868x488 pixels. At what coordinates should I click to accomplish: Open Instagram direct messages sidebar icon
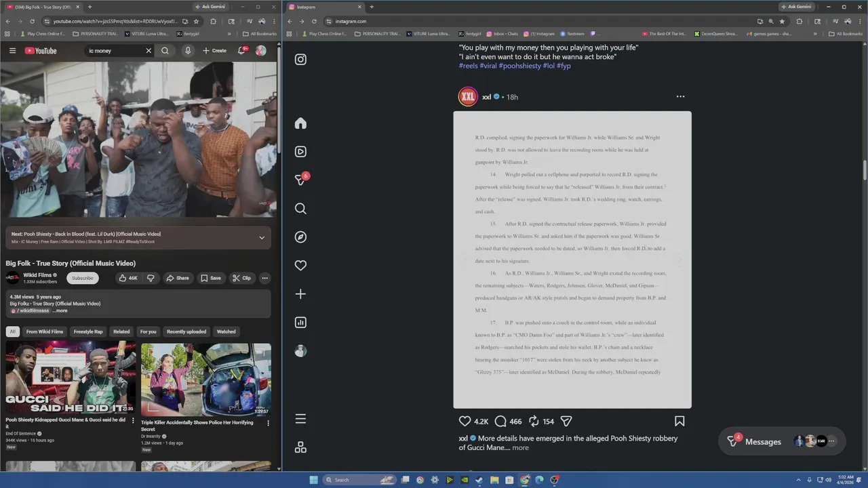[300, 180]
